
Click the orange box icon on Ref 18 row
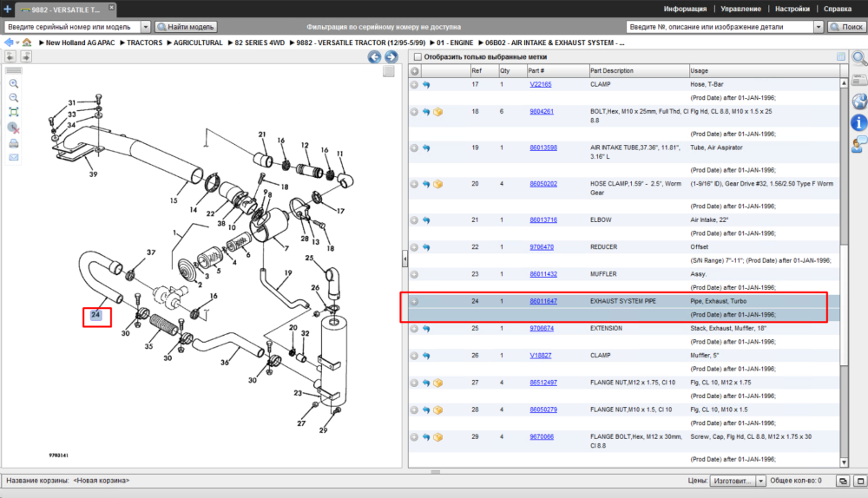pyautogui.click(x=437, y=112)
